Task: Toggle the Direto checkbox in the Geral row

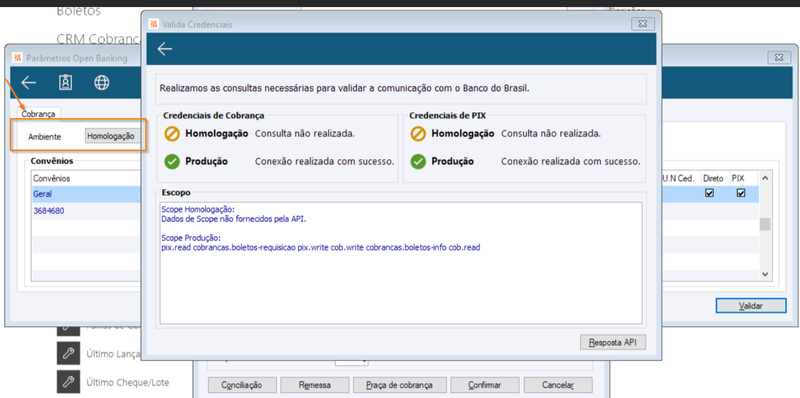Action: click(709, 193)
